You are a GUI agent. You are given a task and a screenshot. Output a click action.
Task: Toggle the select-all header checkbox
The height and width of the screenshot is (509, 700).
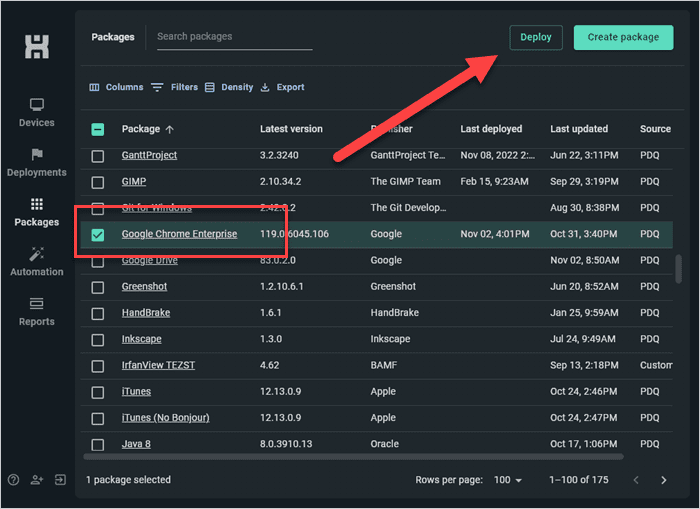pos(98,129)
